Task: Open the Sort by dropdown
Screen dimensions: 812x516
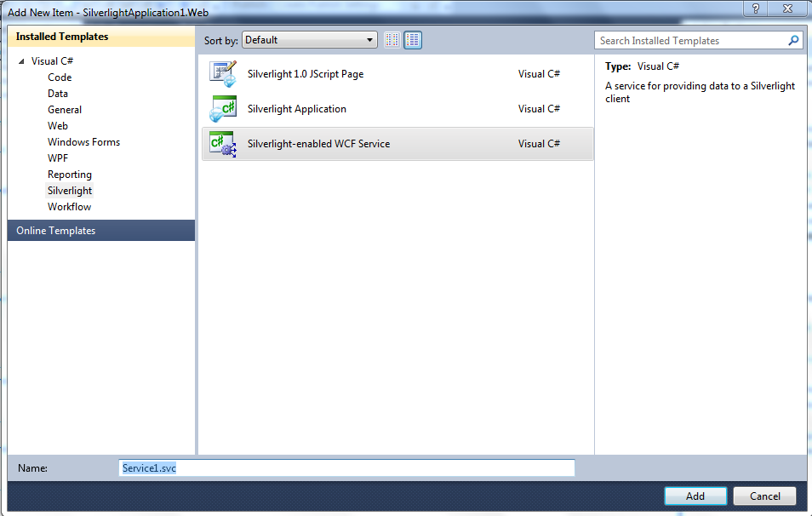Action: pos(309,39)
